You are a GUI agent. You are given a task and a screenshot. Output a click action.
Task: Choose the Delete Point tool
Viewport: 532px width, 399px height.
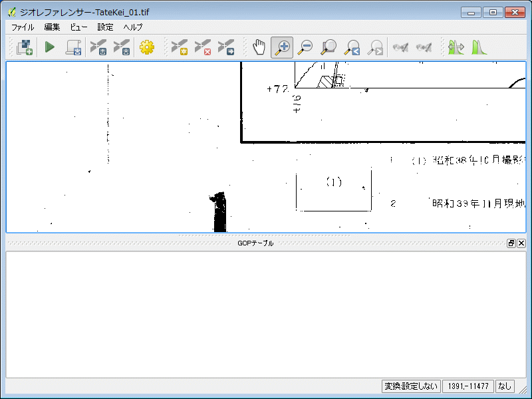(202, 47)
